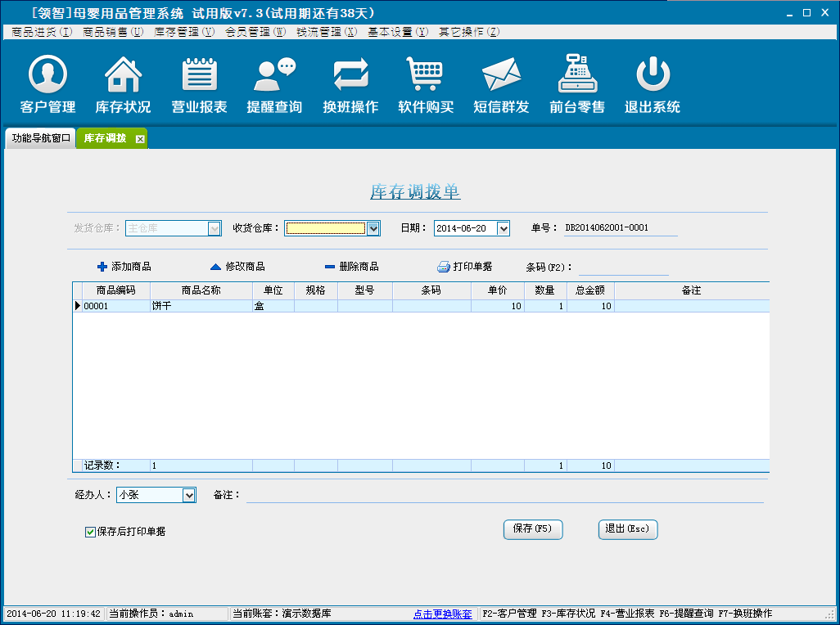
Task: Click the 库存状况 house icon
Action: tap(123, 75)
